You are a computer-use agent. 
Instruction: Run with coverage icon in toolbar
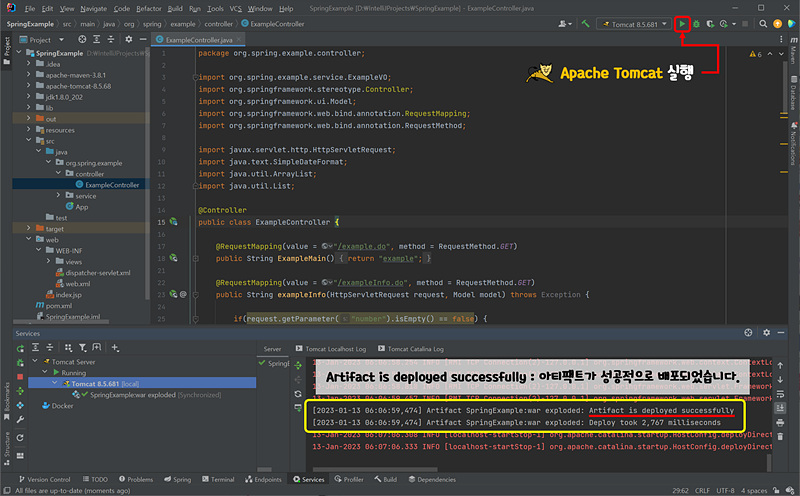click(x=710, y=24)
